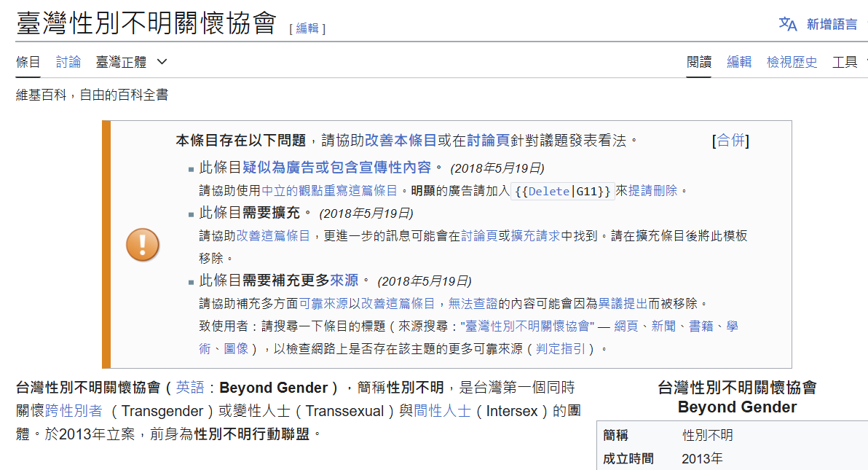
Task: Follow the 間性人士 article link
Action: tap(442, 411)
